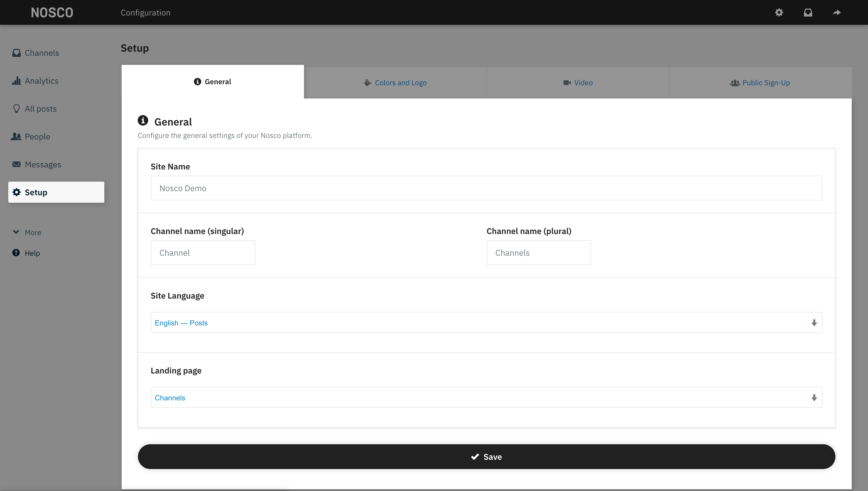The height and width of the screenshot is (491, 868).
Task: Click the 'Configure the general settings' description
Action: click(225, 136)
